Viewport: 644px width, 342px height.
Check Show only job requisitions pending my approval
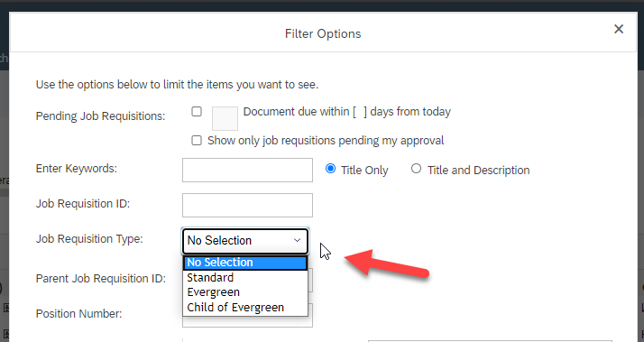click(197, 141)
